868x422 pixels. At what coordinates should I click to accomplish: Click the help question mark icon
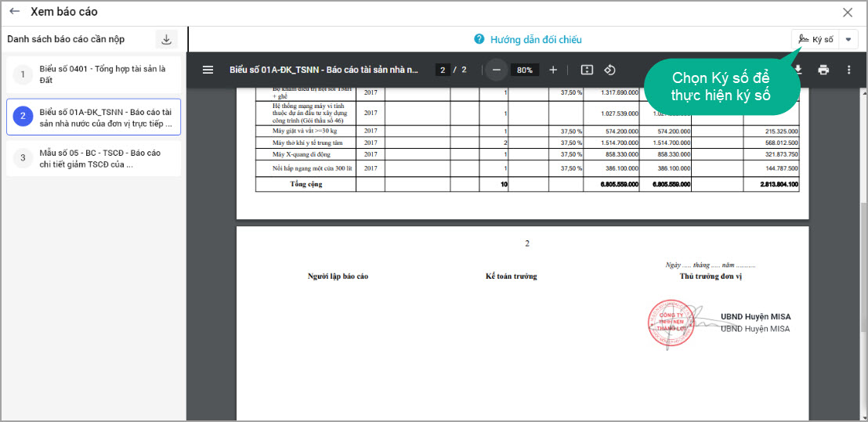(479, 39)
